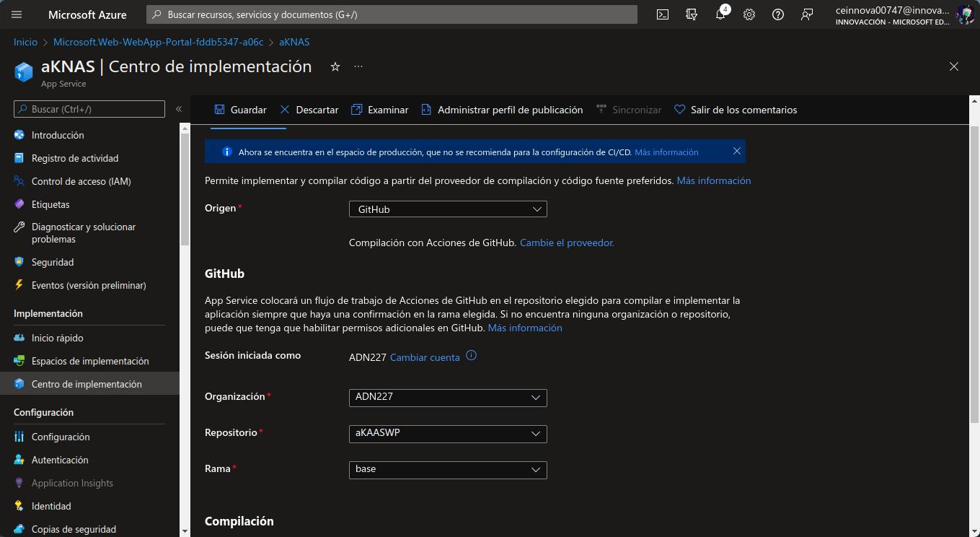Click the Cambiar cuenta link
Image resolution: width=980 pixels, height=537 pixels.
pyautogui.click(x=425, y=357)
